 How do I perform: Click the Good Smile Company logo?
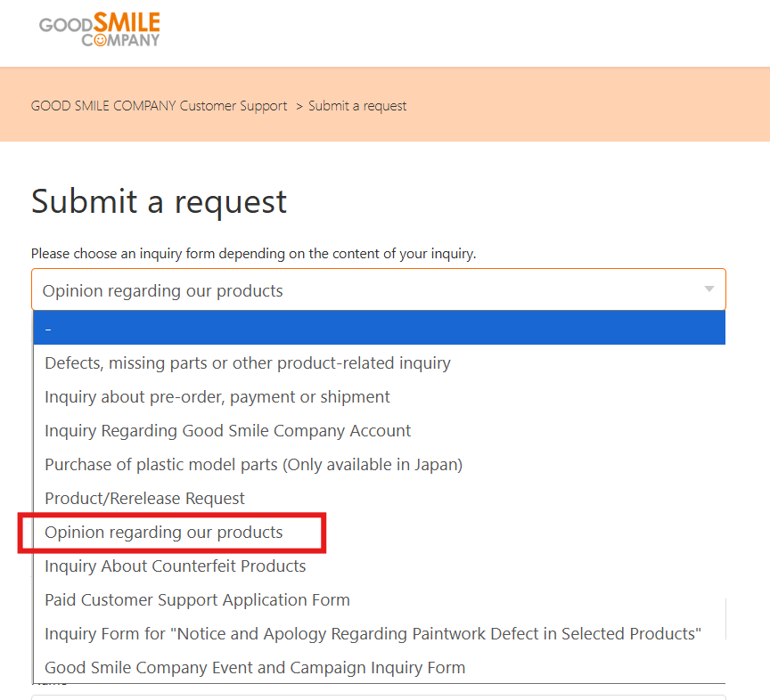coord(100,28)
